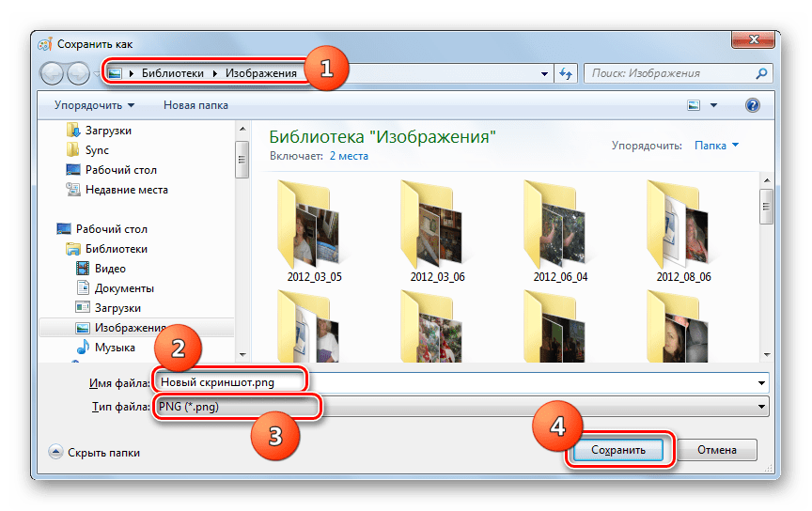Click Изображения in the address breadcrumb
The image size is (812, 511).
pos(261,73)
